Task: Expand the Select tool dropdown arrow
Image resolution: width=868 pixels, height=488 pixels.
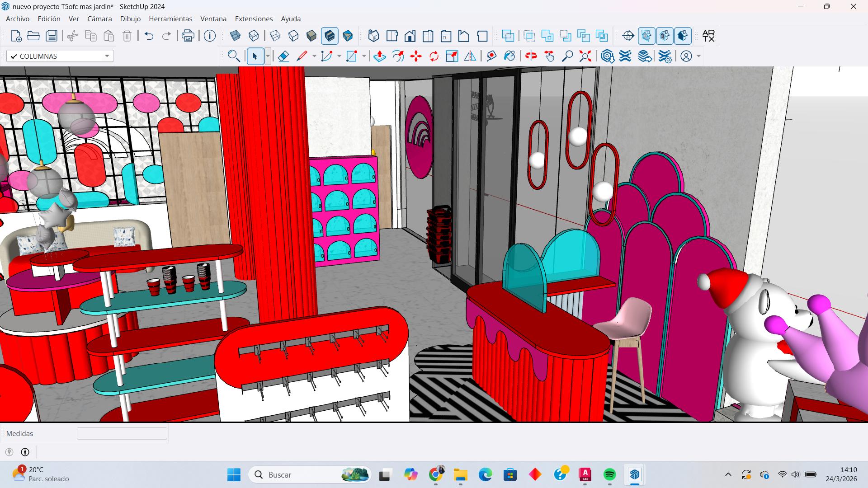Action: tap(268, 56)
